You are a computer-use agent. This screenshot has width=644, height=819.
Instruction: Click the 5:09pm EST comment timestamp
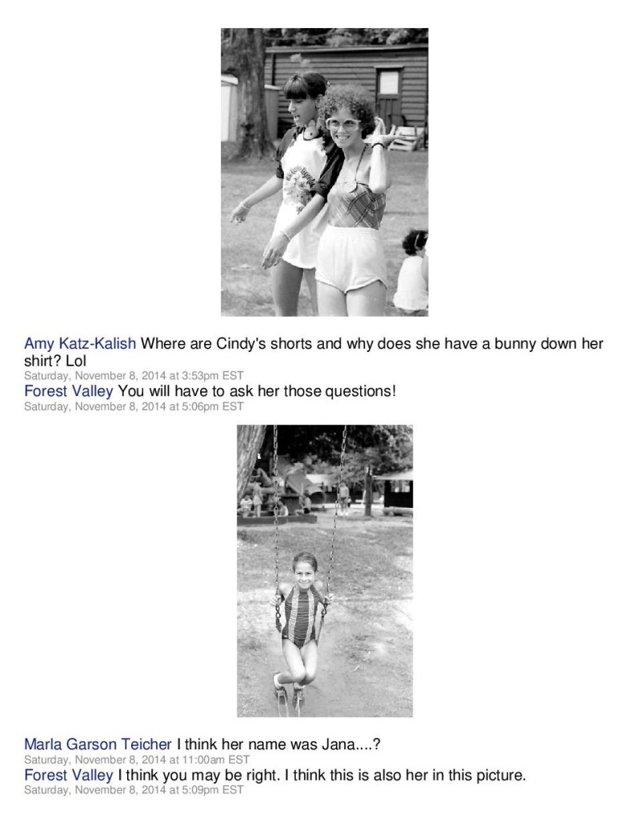coord(134,789)
